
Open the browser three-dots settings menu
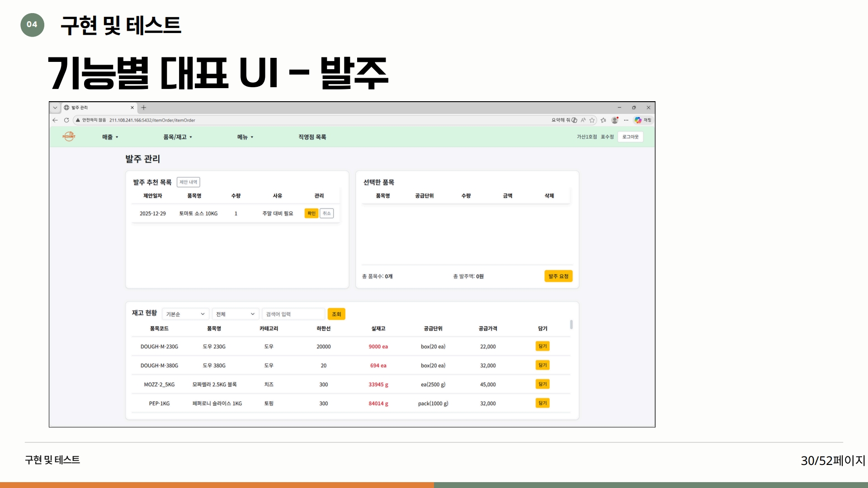pos(626,120)
